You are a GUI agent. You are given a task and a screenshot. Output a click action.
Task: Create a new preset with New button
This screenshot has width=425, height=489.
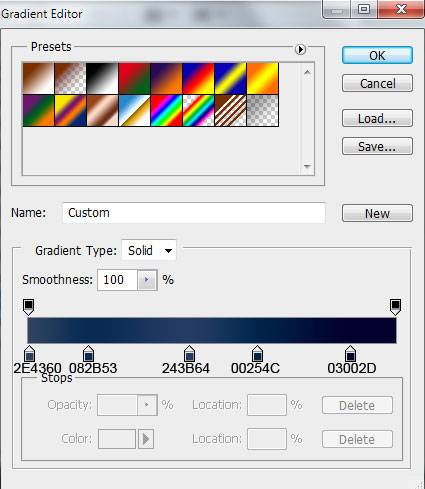coord(377,213)
